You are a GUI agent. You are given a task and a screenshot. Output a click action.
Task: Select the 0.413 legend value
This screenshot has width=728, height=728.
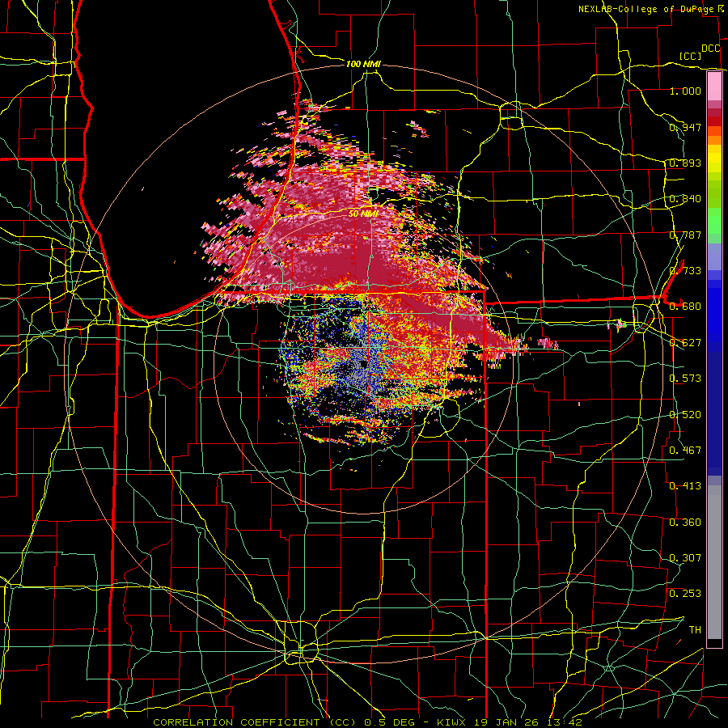coord(685,486)
